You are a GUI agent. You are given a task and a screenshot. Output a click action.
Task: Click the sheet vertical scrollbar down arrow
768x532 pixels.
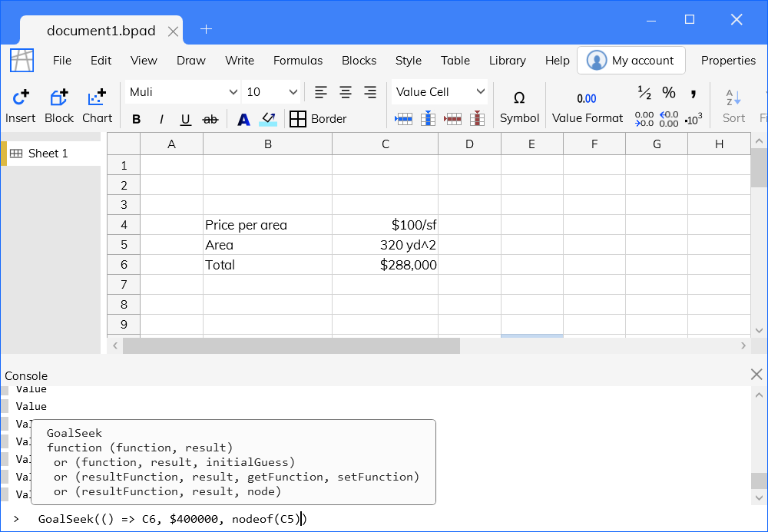click(x=760, y=330)
